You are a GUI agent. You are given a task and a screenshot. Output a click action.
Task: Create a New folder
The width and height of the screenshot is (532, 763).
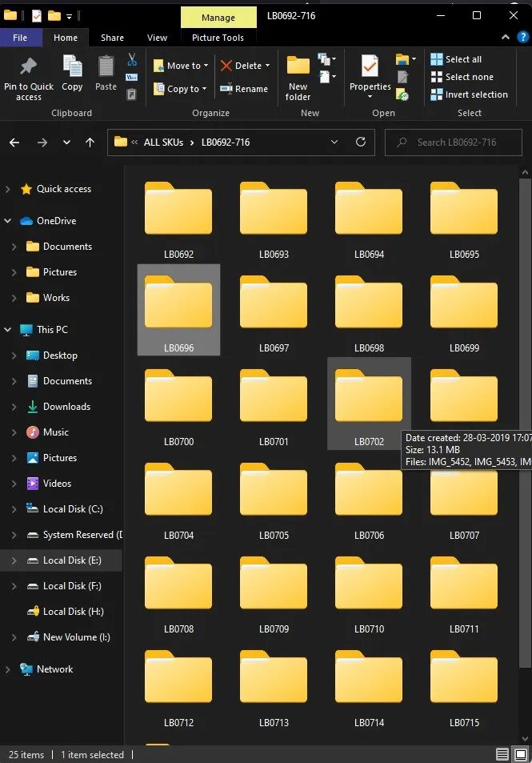298,78
